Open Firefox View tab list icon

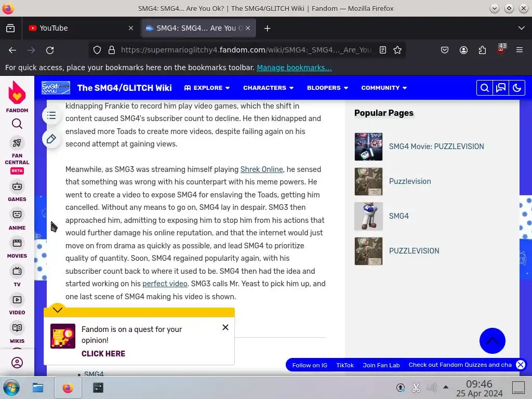pyautogui.click(x=10, y=28)
